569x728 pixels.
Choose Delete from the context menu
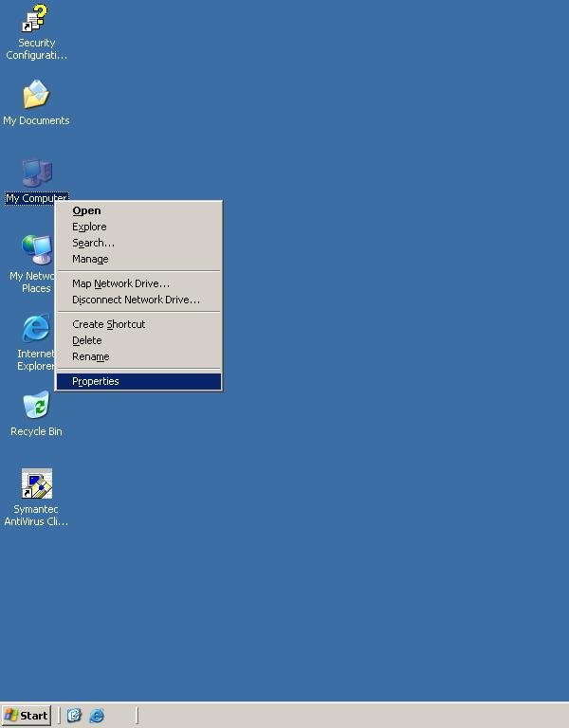pos(138,341)
